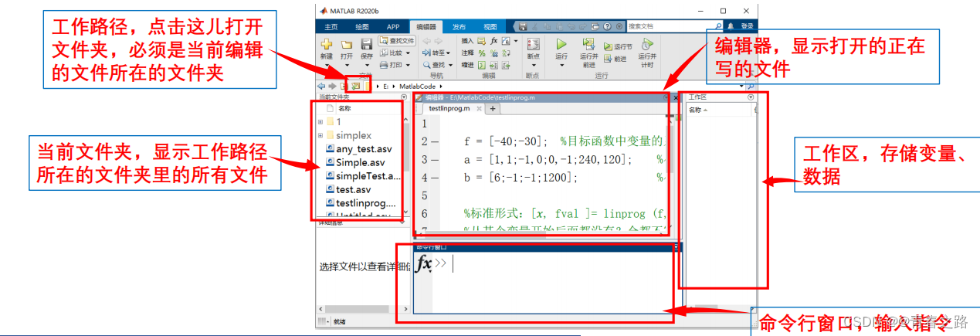Click the notification bell icon

tap(731, 26)
